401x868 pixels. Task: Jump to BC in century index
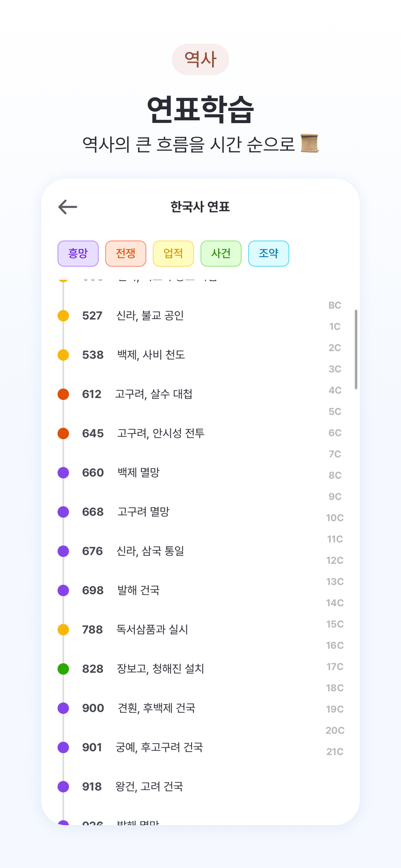(x=335, y=305)
